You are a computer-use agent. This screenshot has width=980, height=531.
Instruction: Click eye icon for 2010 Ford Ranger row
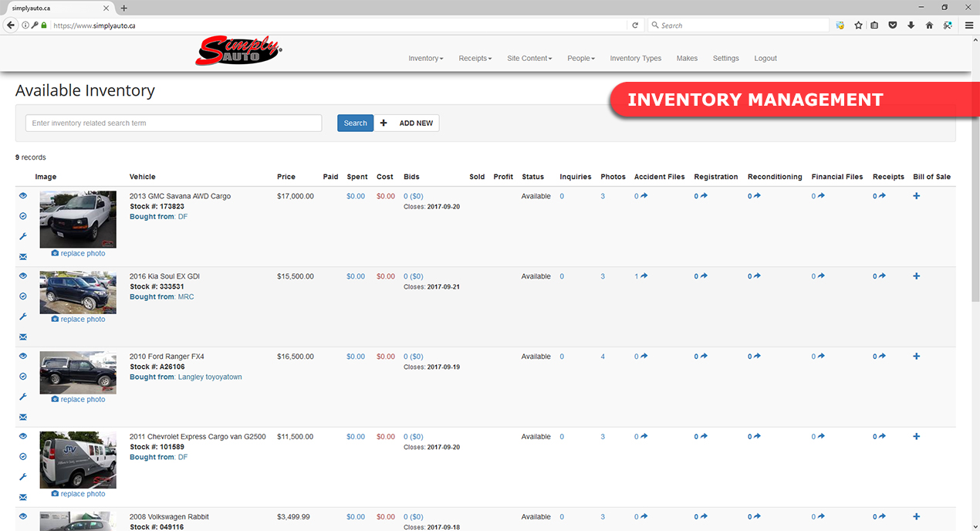tap(23, 357)
